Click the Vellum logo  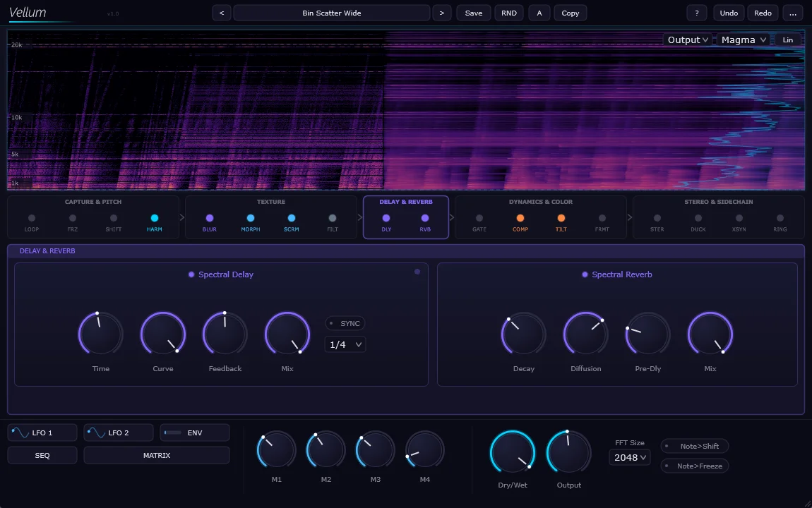click(x=28, y=13)
